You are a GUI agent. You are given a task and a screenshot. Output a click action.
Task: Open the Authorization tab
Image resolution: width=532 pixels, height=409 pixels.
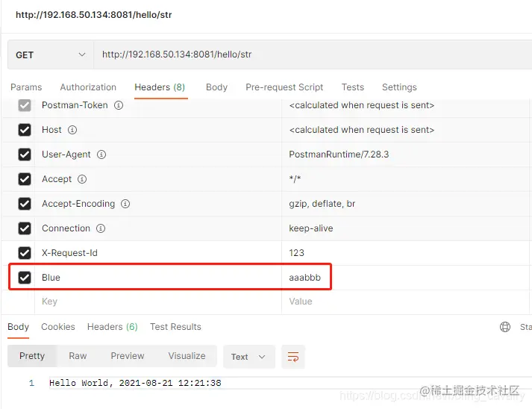(88, 87)
